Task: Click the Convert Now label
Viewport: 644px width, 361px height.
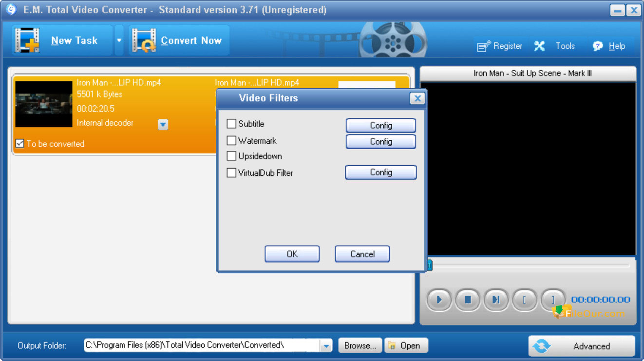Action: (x=191, y=40)
